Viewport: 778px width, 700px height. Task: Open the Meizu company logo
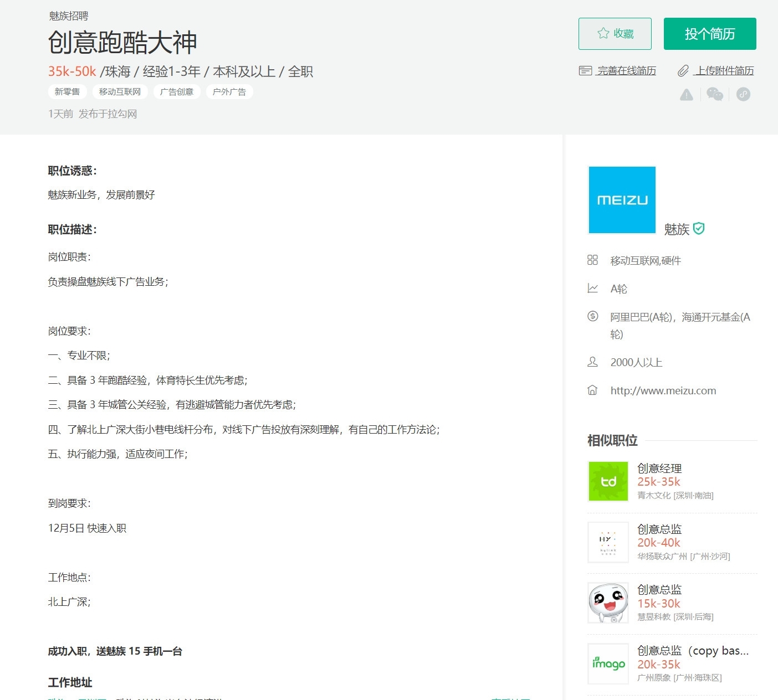point(622,200)
